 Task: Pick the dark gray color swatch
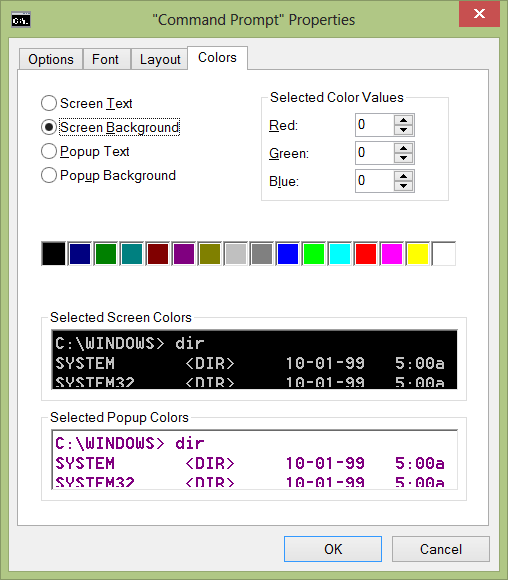(262, 254)
